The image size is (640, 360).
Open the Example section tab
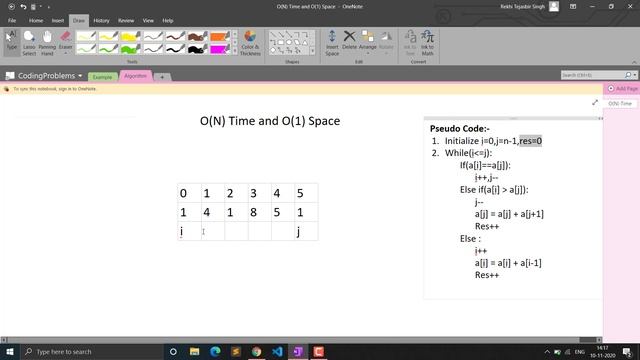102,77
